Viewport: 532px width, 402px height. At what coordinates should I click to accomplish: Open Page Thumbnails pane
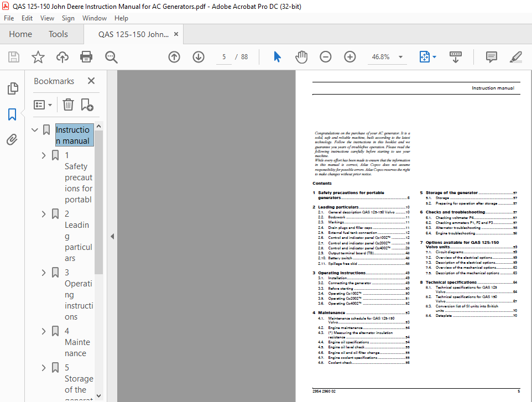point(13,88)
